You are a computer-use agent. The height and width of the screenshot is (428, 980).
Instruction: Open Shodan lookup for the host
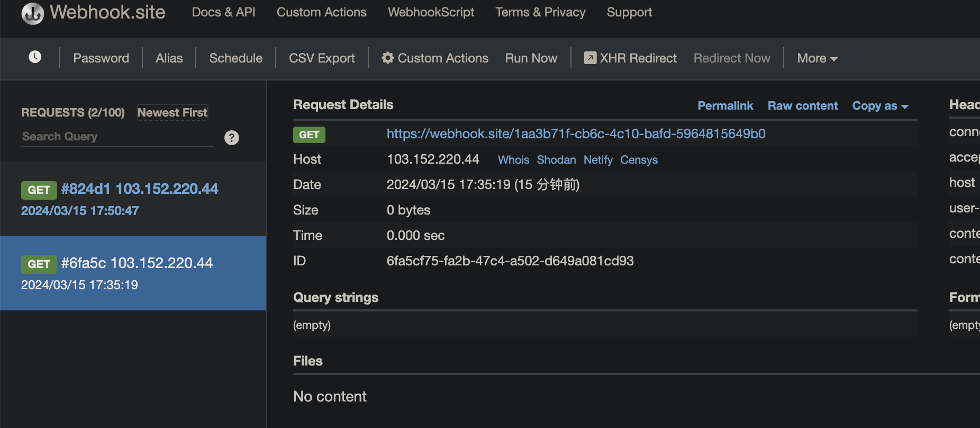556,160
